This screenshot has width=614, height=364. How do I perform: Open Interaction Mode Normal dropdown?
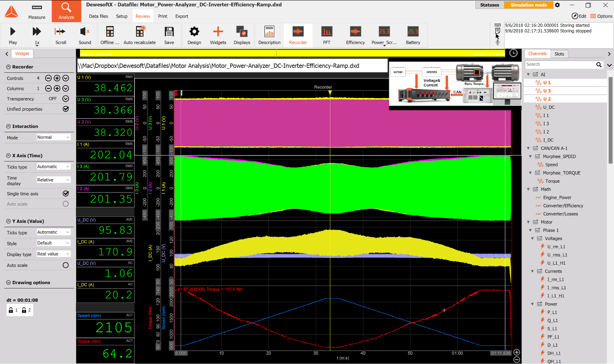pos(53,137)
